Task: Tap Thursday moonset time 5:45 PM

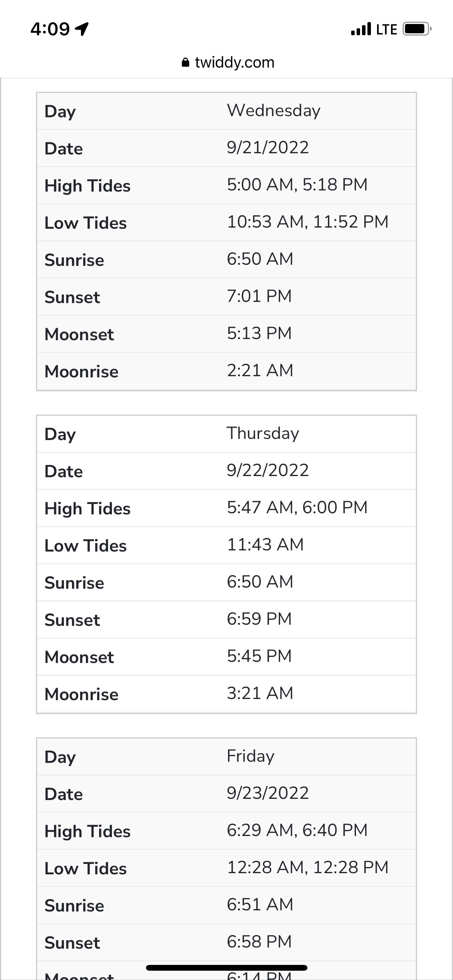Action: [259, 656]
